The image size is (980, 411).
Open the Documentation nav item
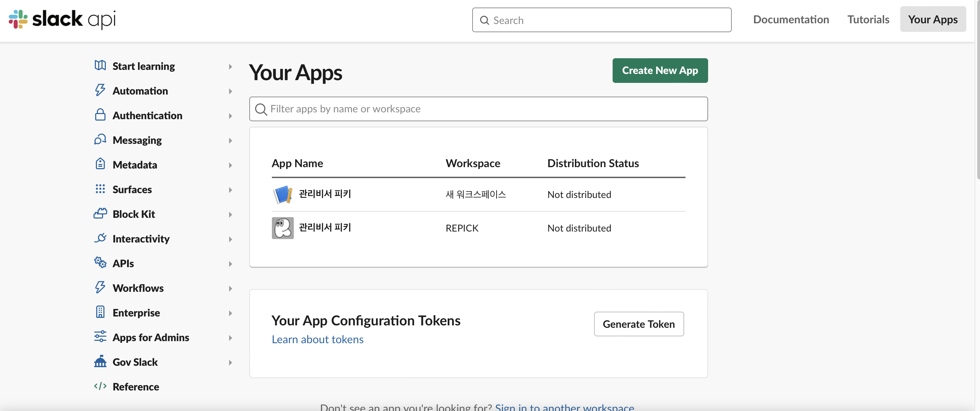point(791,20)
